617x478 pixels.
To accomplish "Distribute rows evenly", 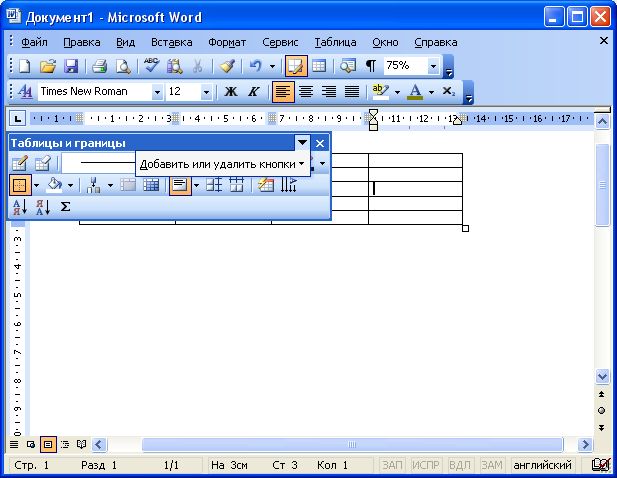I will click(x=214, y=185).
